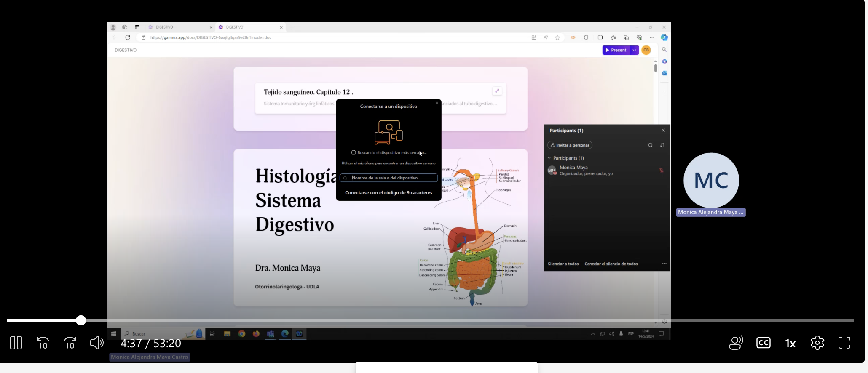Rewind the video 10 seconds
The height and width of the screenshot is (373, 868).
click(x=43, y=343)
